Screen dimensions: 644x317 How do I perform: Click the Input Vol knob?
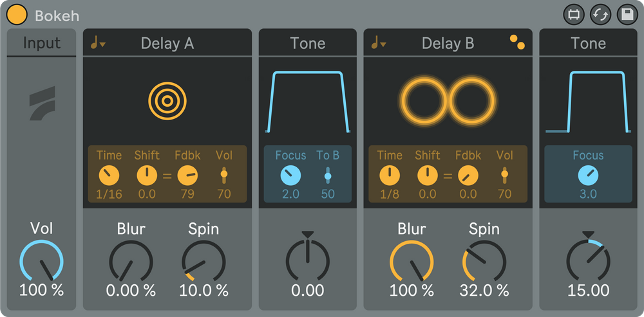coord(41,262)
